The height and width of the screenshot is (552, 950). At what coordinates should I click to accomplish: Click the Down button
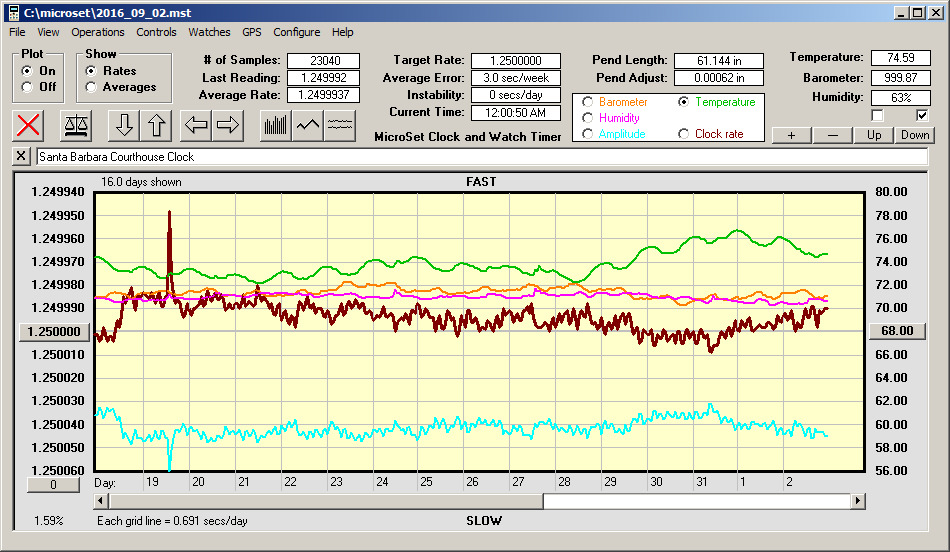pos(915,135)
